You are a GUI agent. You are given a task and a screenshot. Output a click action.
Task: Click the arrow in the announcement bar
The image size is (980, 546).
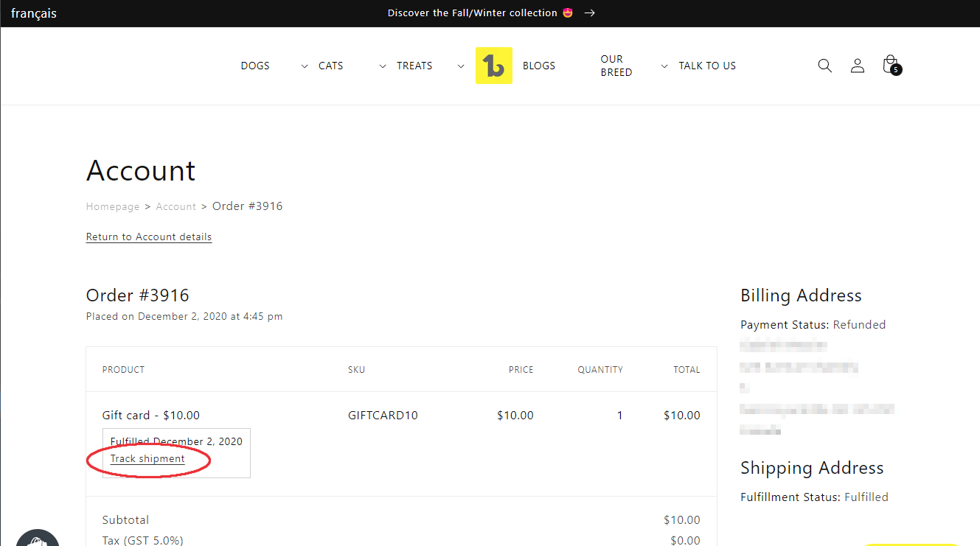589,13
